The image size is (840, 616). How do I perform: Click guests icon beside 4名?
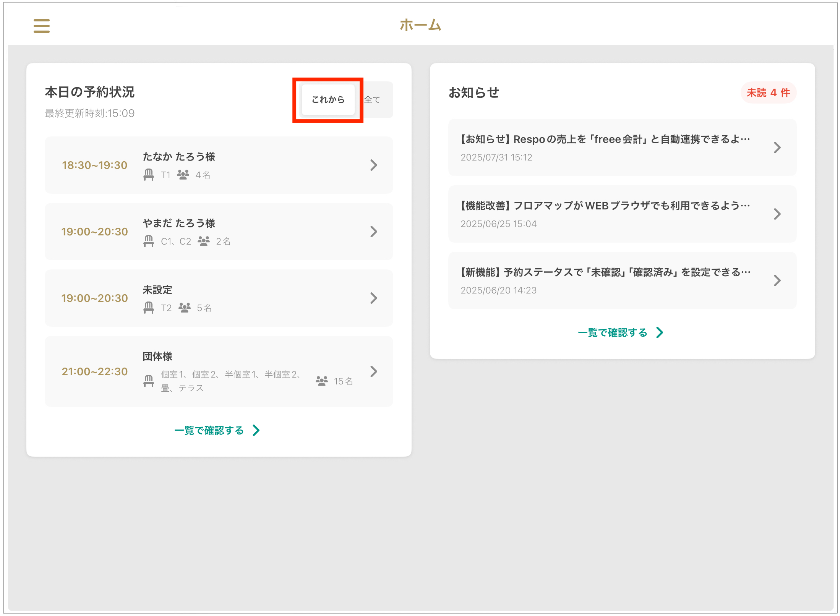pos(183,175)
